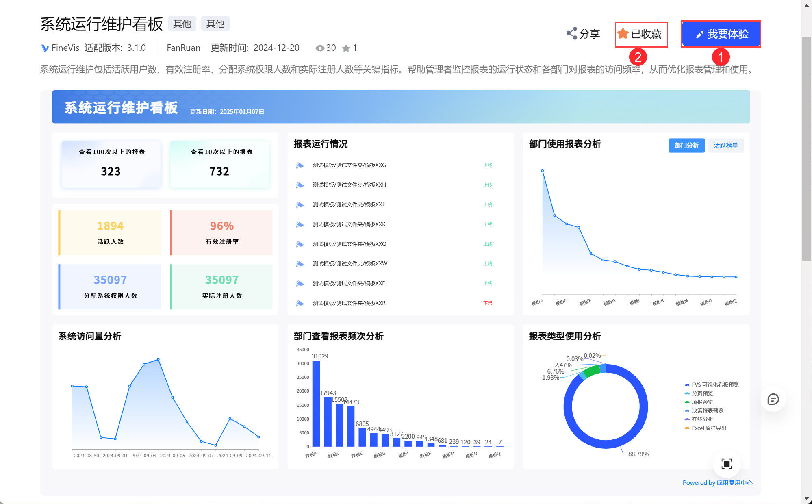Click the star rating count icon
Image resolution: width=812 pixels, height=504 pixels.
coord(346,48)
